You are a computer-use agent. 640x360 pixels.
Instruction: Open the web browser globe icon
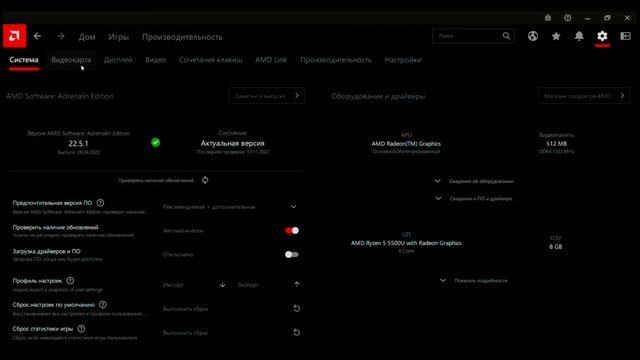click(x=533, y=36)
